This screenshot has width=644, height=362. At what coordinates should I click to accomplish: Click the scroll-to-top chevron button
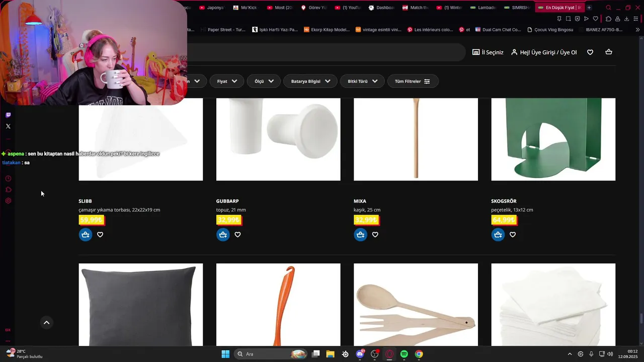(x=46, y=323)
